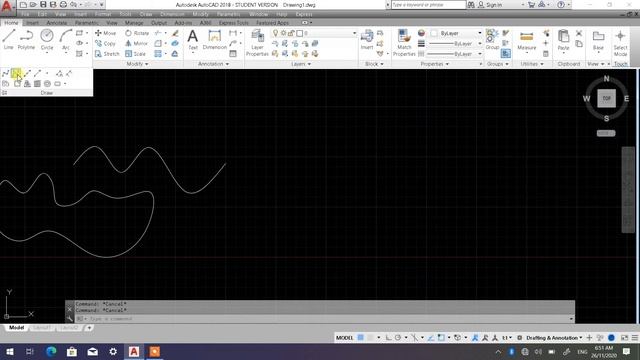
Task: Open Layer Properties manager
Action: 257,42
